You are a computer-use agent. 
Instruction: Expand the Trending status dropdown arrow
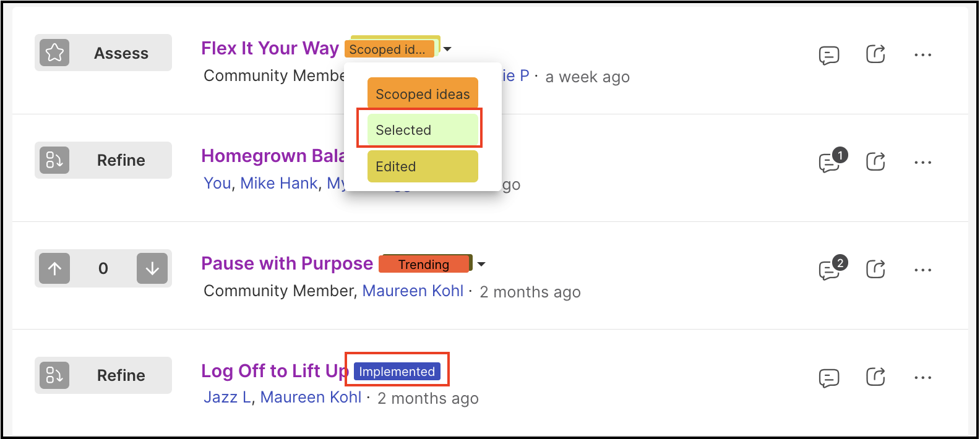tap(481, 264)
